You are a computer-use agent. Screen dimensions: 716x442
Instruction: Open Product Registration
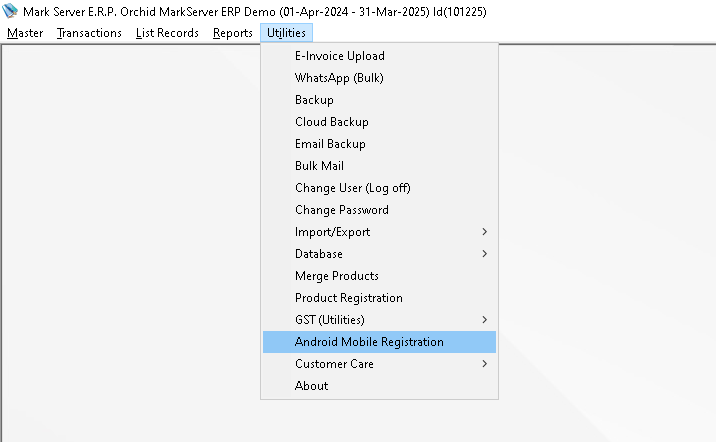click(x=379, y=298)
